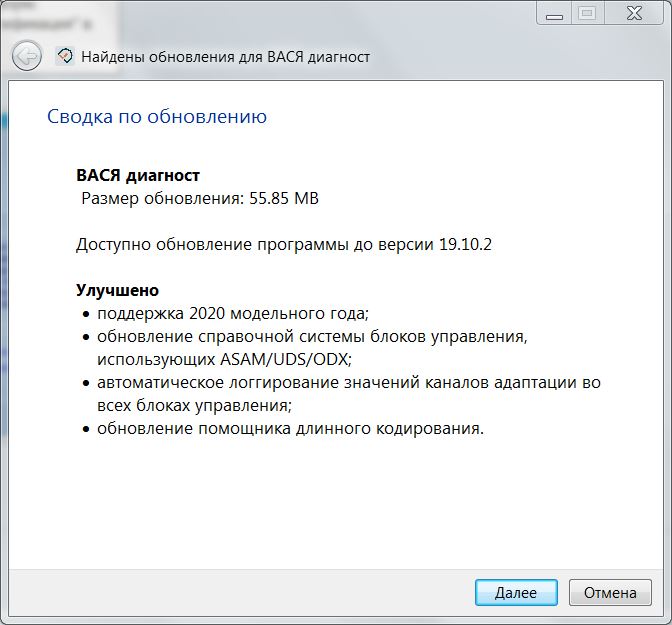Screen dimensions: 672x625
Task: Click the Размер обновления: 55.85 MB line
Action: pyautogui.click(x=200, y=198)
